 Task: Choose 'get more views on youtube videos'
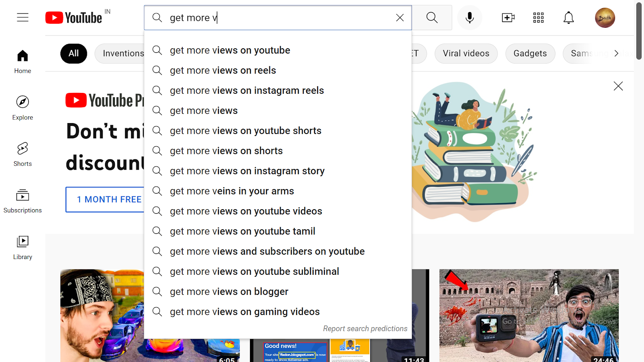278,211
